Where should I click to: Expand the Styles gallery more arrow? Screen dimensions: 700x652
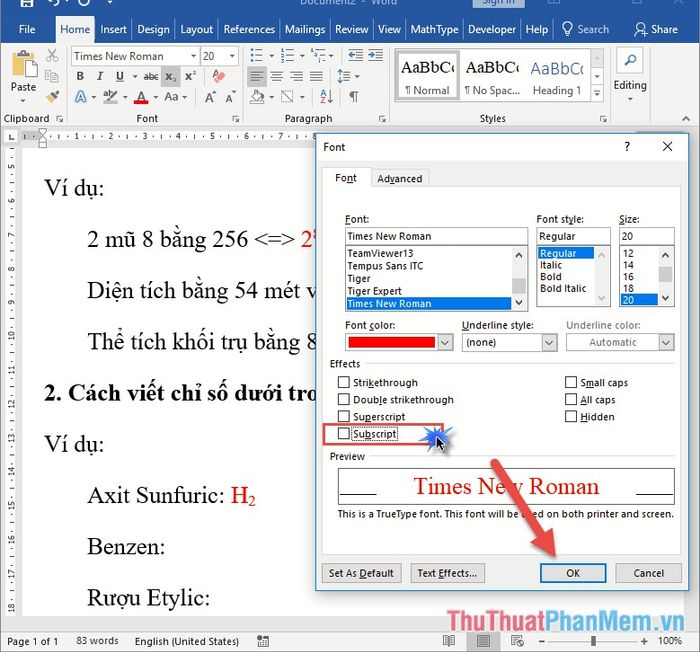(597, 93)
